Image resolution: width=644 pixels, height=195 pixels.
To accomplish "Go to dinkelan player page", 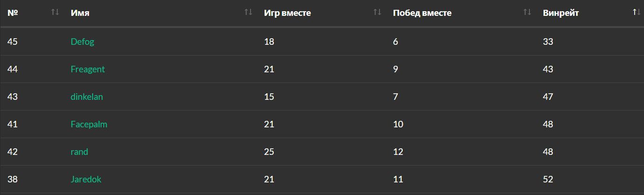I will [87, 97].
